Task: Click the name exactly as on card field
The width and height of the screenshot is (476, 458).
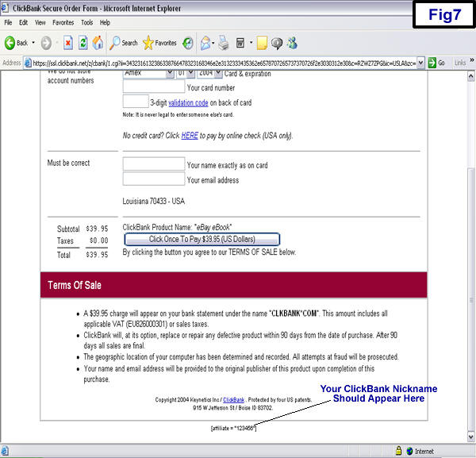Action: [x=154, y=164]
